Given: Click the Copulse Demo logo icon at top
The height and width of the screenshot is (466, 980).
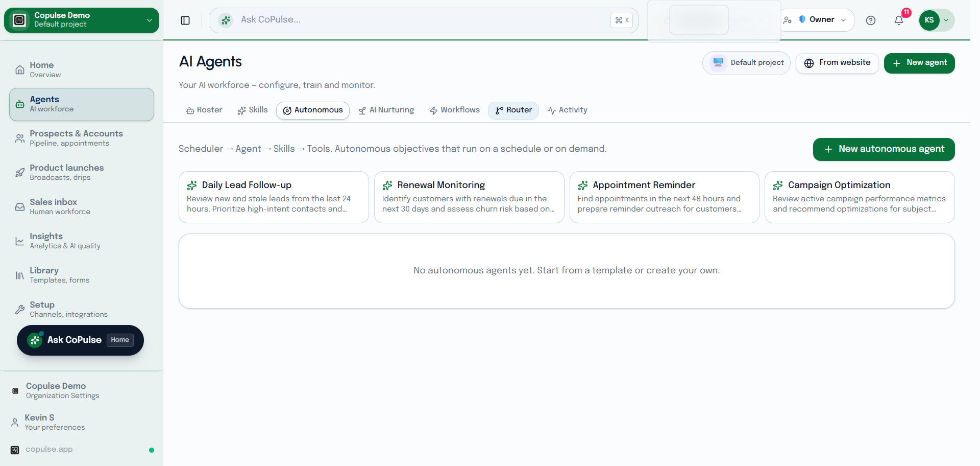Looking at the screenshot, I should [x=19, y=20].
